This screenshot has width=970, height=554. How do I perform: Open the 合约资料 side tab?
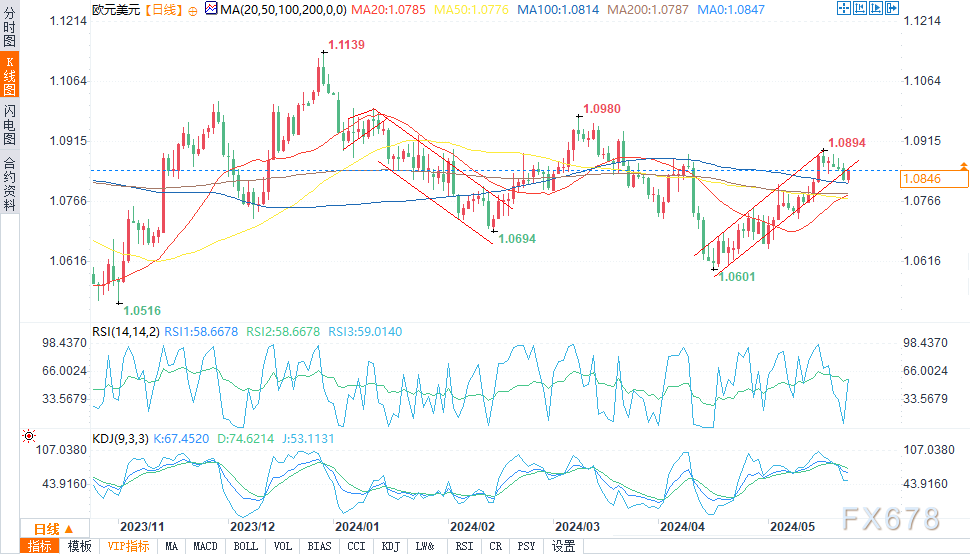[x=9, y=183]
